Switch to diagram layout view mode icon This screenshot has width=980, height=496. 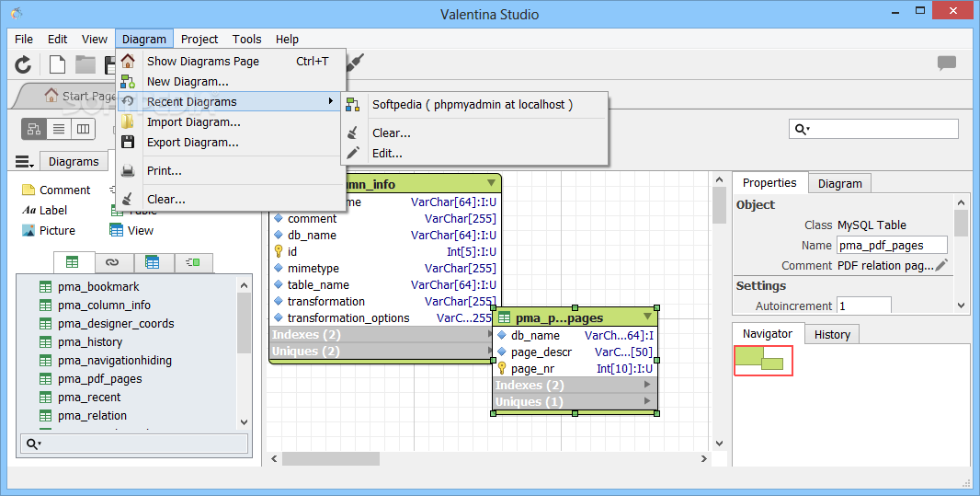[34, 129]
